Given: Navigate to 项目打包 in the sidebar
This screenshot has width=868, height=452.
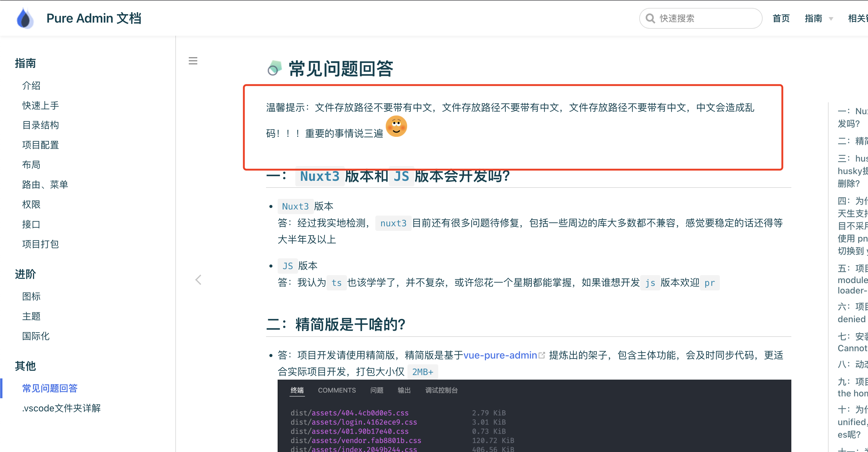Looking at the screenshot, I should 40,244.
